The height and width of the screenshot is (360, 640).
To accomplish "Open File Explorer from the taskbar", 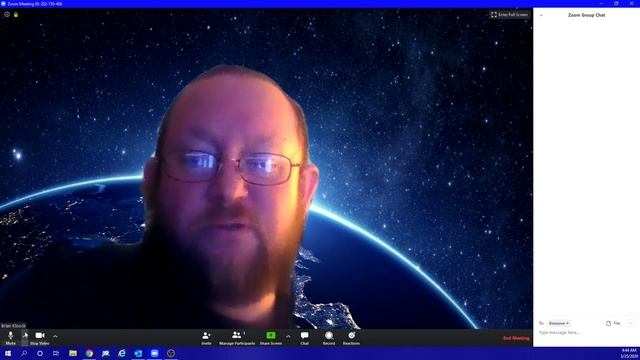I will coord(73,353).
